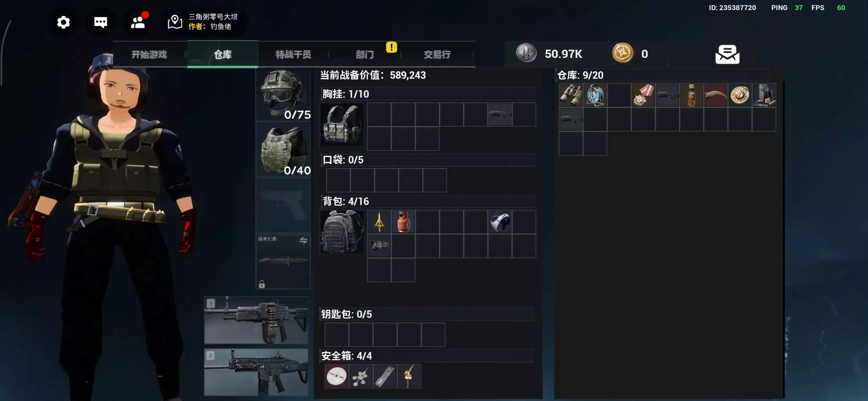Select the red gas tank in backpack

pos(403,221)
